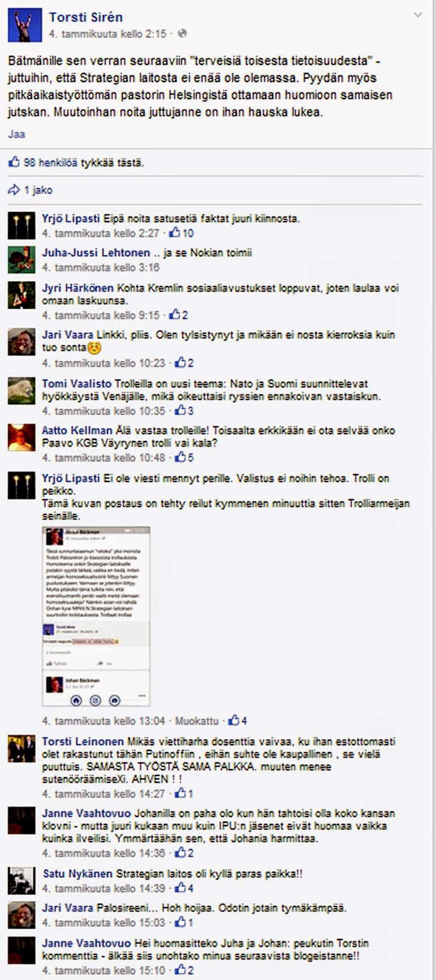
Task: Click the like icon on Aatto Kellman's comment
Action: 181,458
